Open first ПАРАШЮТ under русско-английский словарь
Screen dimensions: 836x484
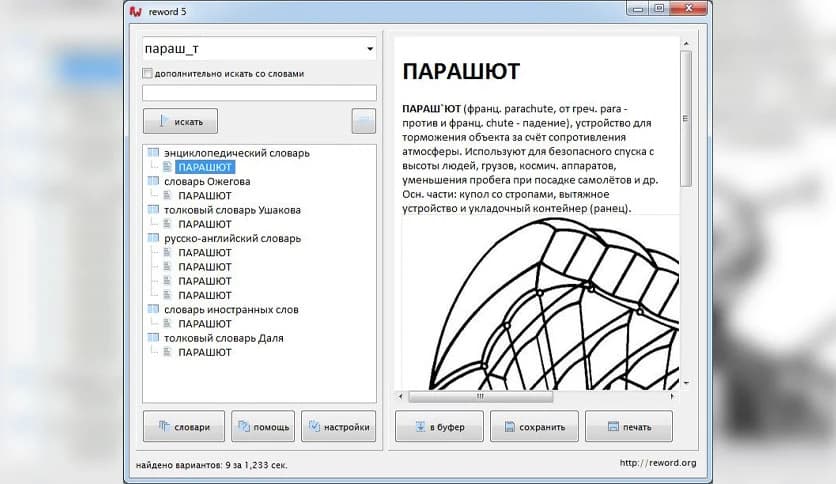(205, 253)
